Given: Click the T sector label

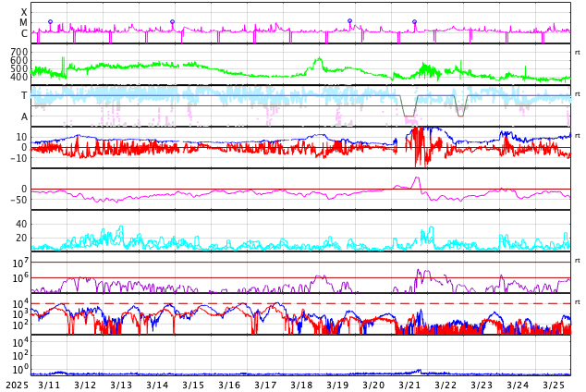Looking at the screenshot, I should pyautogui.click(x=24, y=95).
